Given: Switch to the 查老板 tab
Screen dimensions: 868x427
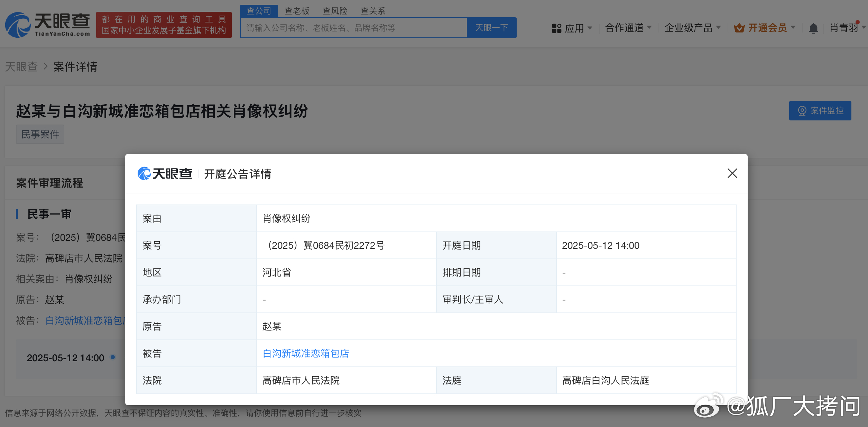Looking at the screenshot, I should [297, 11].
